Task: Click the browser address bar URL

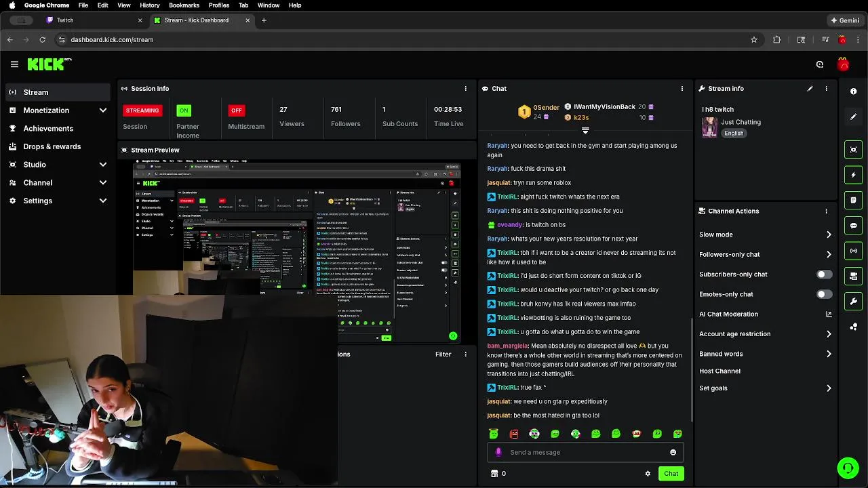Action: 112,40
